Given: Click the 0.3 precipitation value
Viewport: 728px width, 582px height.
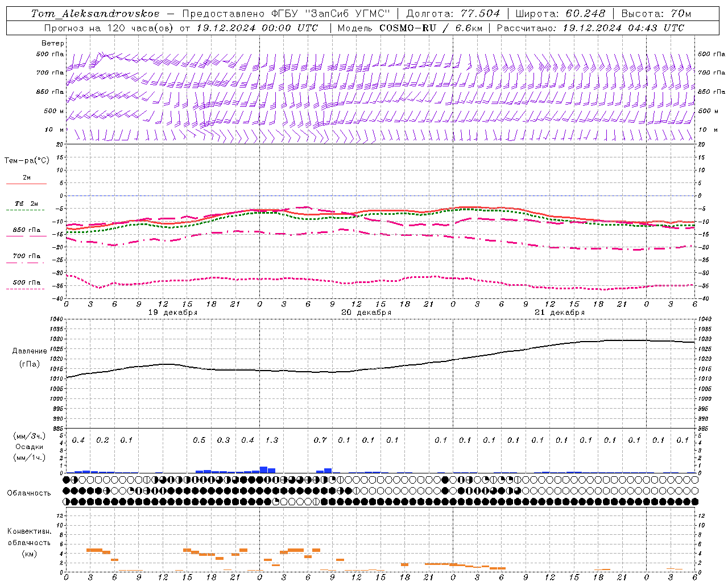Looking at the screenshot, I should point(224,440).
